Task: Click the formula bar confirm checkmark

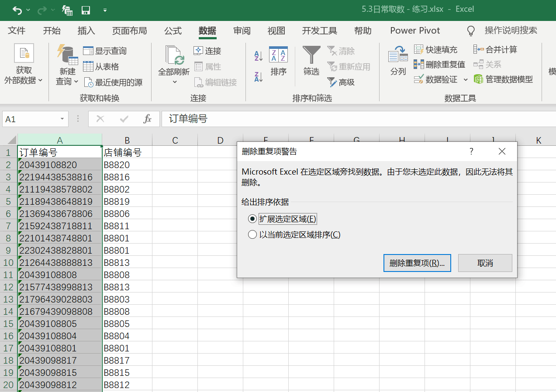Action: [x=124, y=119]
